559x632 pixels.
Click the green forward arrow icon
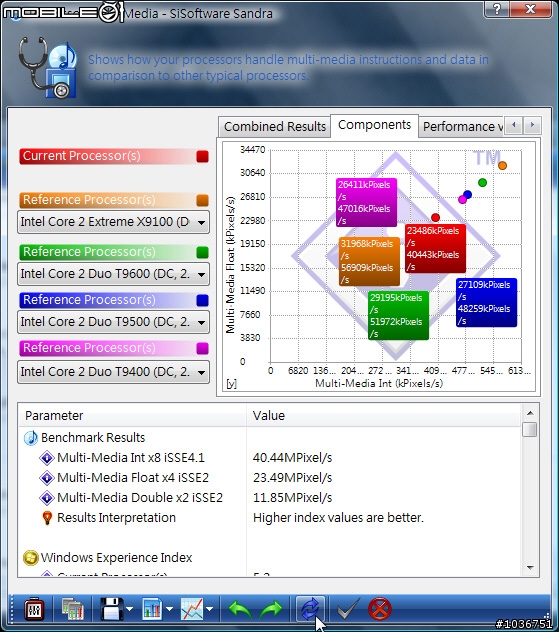click(272, 609)
